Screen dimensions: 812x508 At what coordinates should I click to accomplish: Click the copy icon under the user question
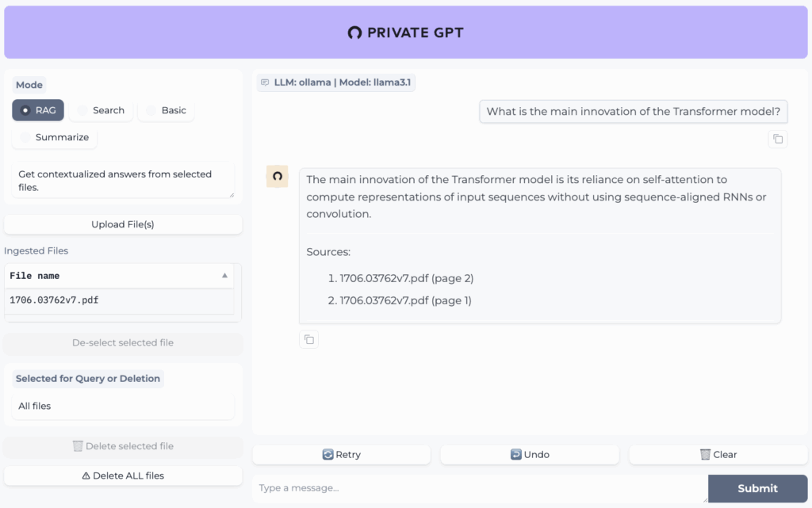pyautogui.click(x=778, y=139)
